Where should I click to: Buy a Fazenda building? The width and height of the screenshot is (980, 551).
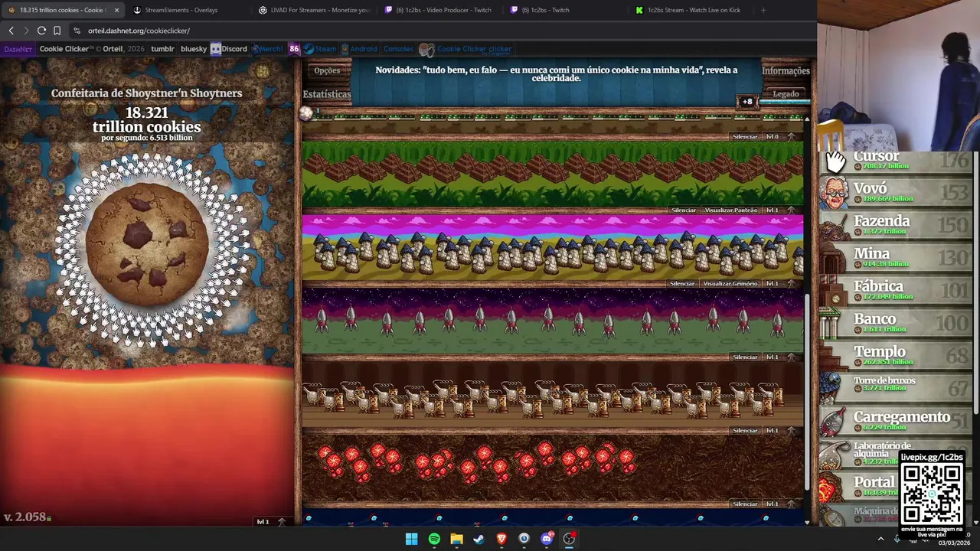(896, 226)
